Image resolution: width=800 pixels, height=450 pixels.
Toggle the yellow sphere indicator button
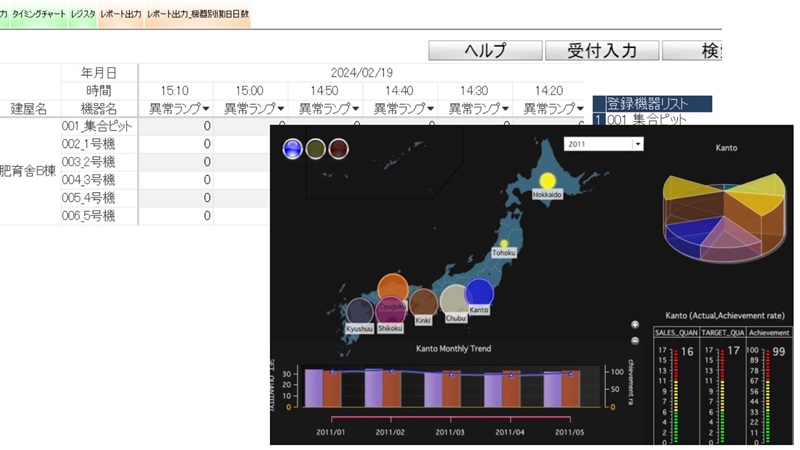[x=316, y=148]
